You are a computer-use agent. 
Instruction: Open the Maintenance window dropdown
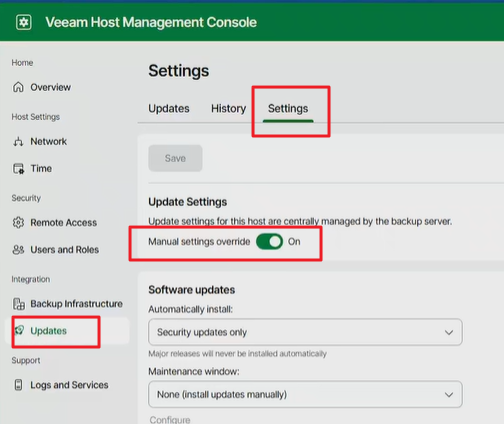(x=305, y=394)
